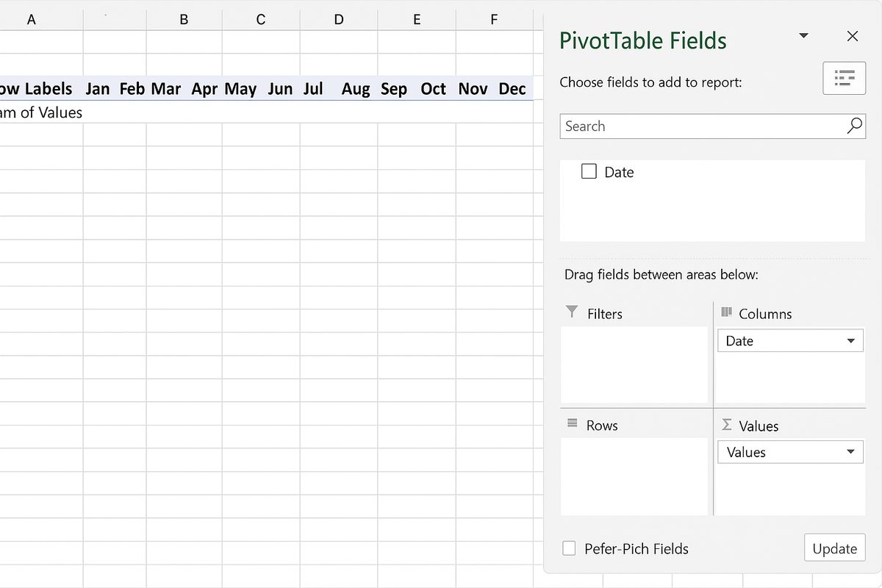Check the Date field checkbox

coord(589,171)
